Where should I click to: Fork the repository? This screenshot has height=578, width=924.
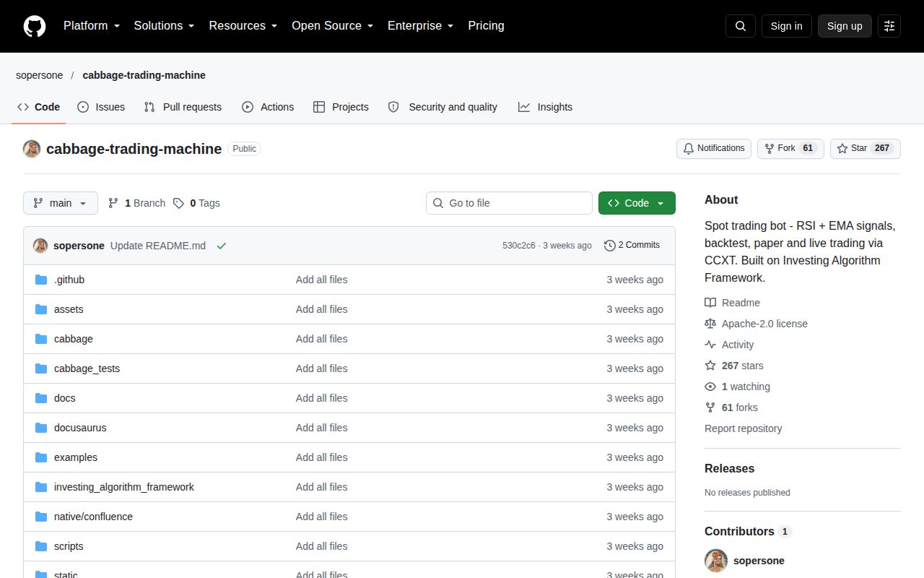[x=790, y=149]
